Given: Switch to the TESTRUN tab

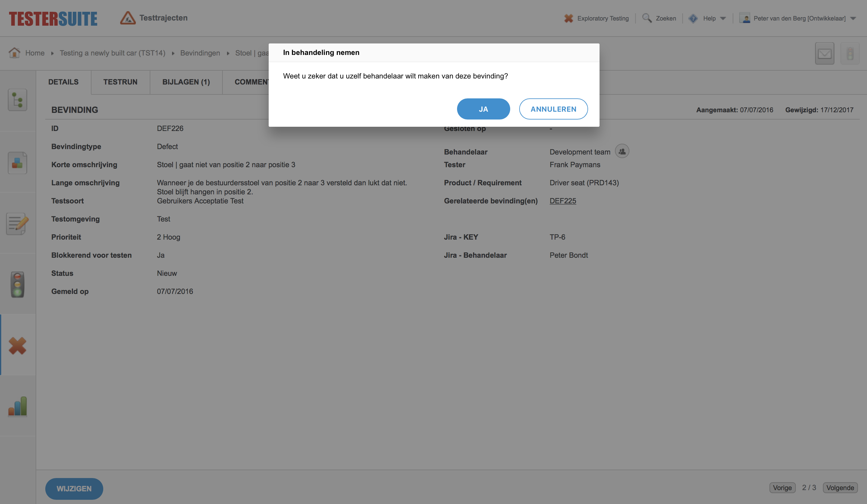Looking at the screenshot, I should 120,81.
